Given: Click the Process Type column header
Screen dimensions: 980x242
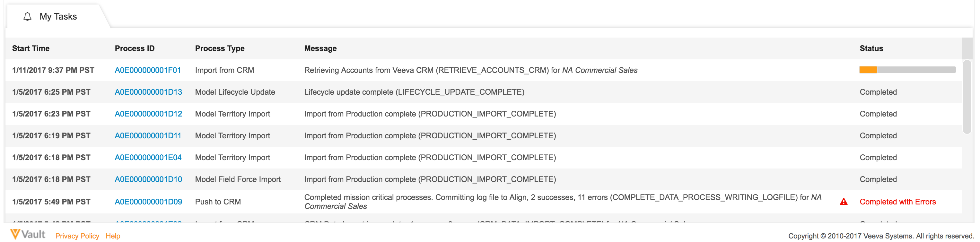Looking at the screenshot, I should [x=220, y=48].
